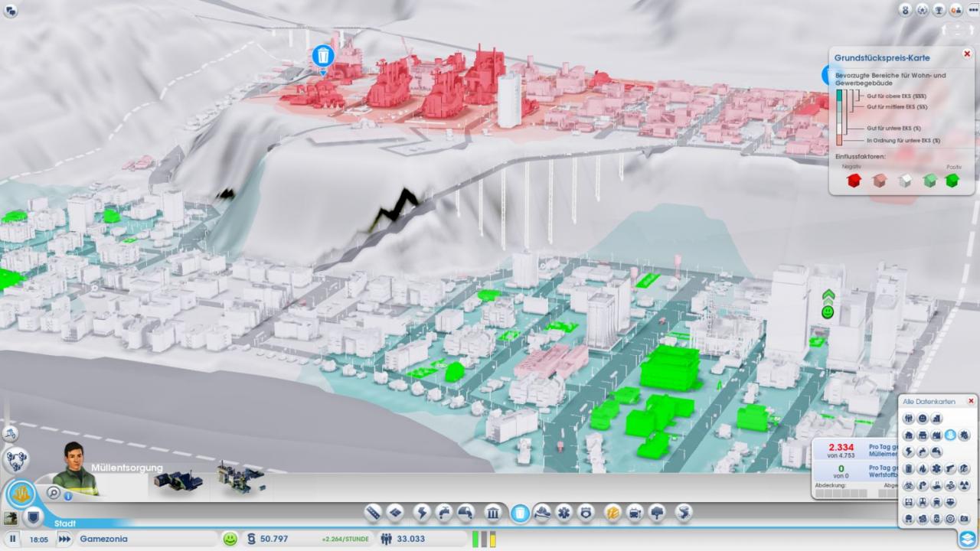Open the Stadt tab
The image size is (980, 551).
[65, 523]
